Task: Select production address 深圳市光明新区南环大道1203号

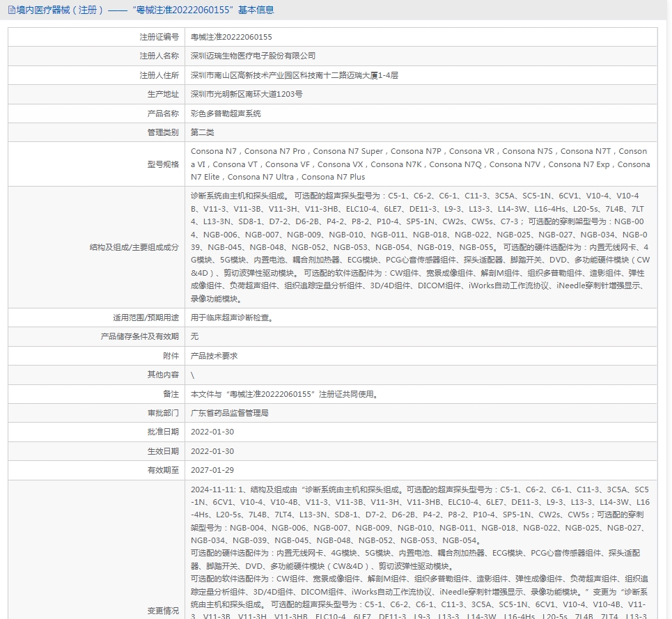Action: point(247,94)
